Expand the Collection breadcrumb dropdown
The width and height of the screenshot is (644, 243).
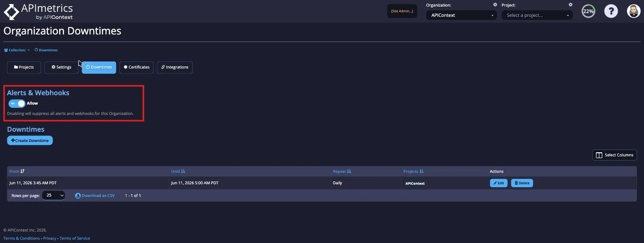point(17,50)
